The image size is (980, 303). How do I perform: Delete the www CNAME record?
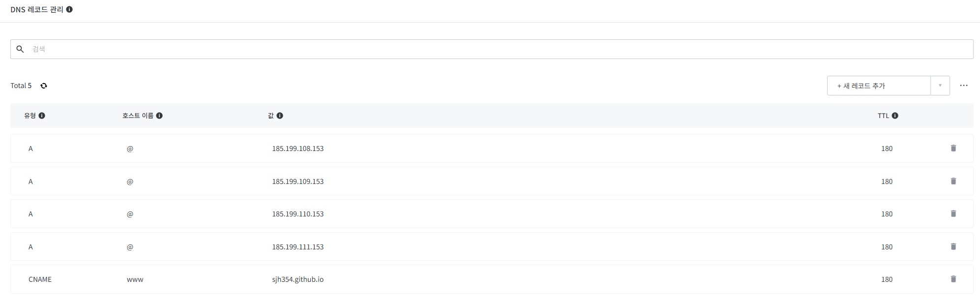953,279
